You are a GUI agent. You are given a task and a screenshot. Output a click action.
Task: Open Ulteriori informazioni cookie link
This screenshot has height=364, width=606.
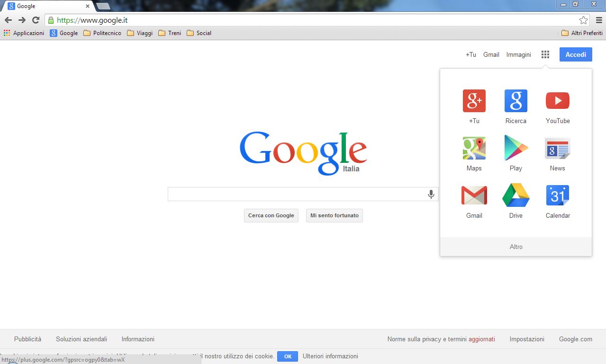click(330, 356)
